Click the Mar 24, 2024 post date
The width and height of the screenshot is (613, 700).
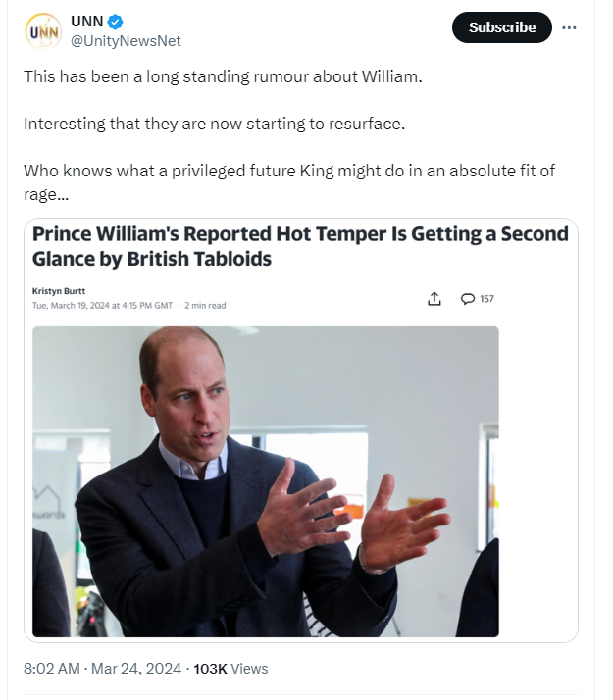pos(136,668)
